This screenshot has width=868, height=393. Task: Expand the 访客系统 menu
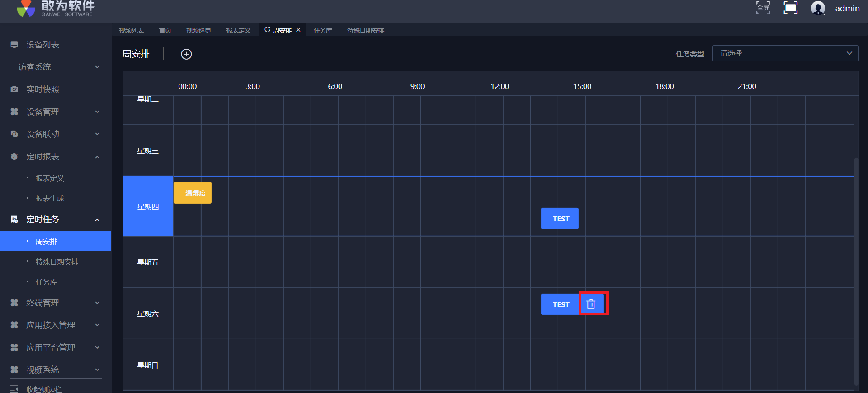(54, 67)
